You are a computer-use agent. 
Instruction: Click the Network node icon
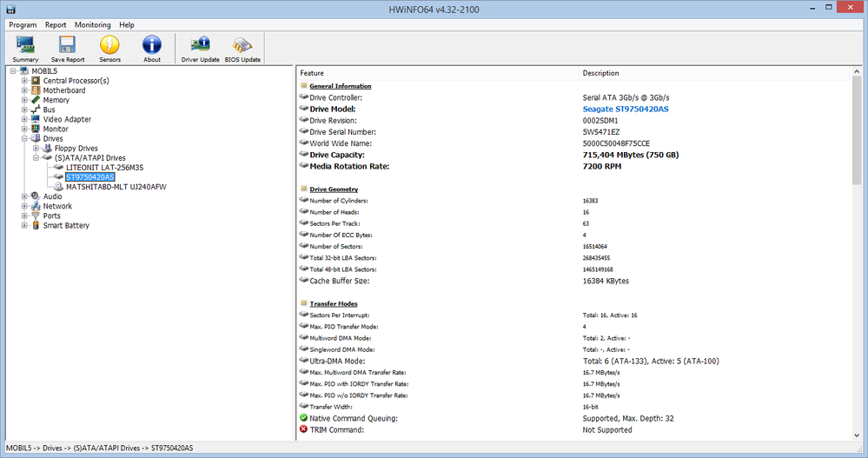pyautogui.click(x=36, y=206)
